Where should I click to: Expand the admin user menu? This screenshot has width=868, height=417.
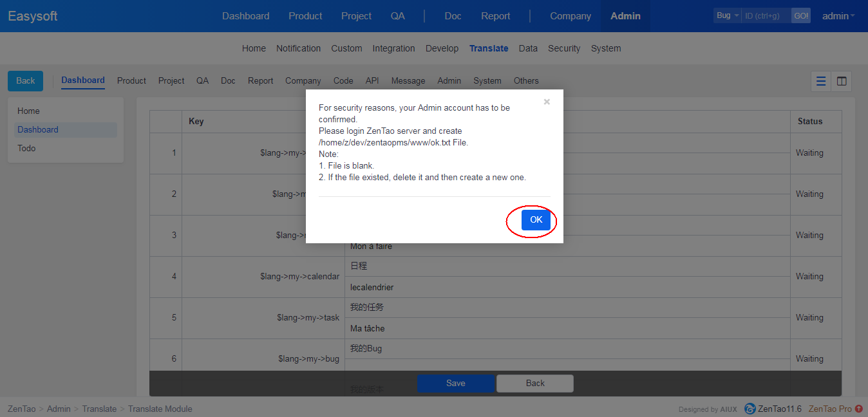[x=838, y=16]
